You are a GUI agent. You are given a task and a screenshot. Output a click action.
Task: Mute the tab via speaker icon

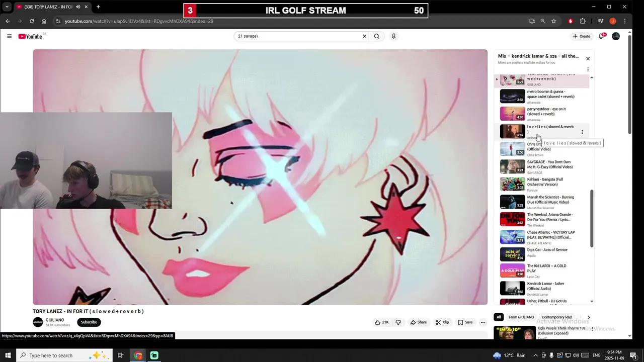click(78, 7)
